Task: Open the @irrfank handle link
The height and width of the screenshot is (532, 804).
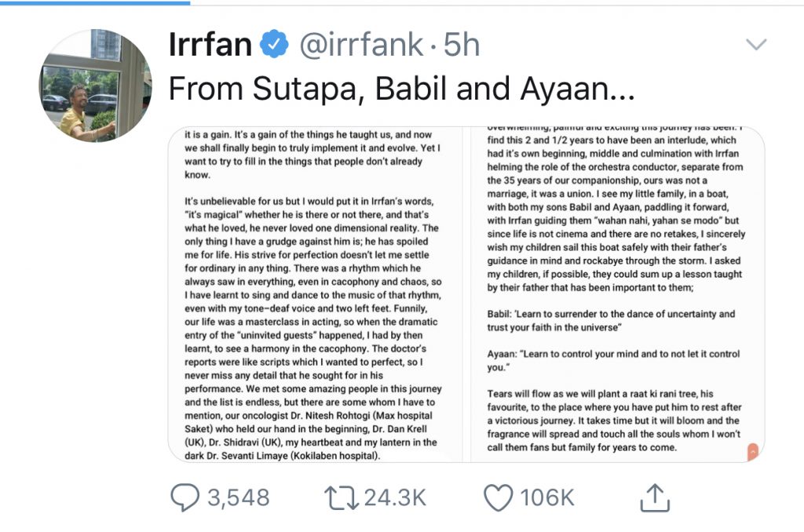Action: pos(363,46)
